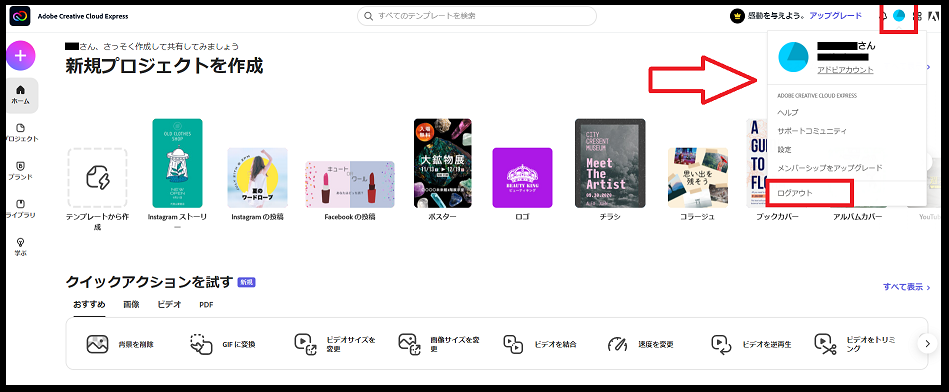Select the おすすめ tab
This screenshot has height=392, width=949.
[89, 305]
